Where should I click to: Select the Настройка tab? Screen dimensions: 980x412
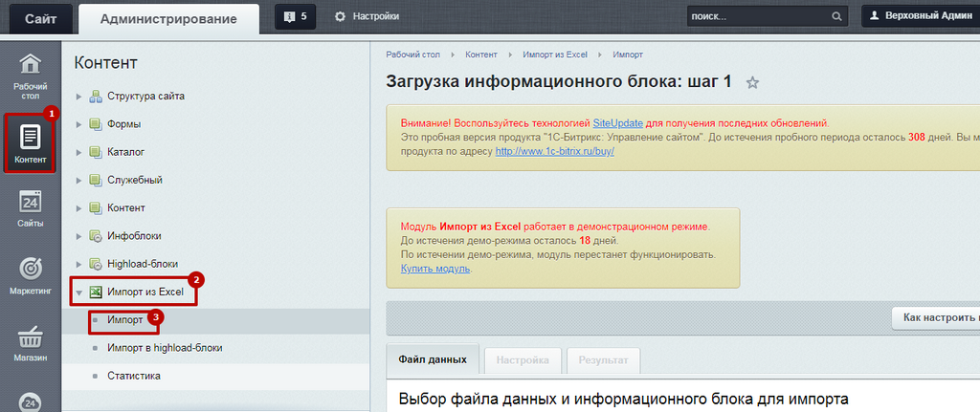[x=523, y=360]
